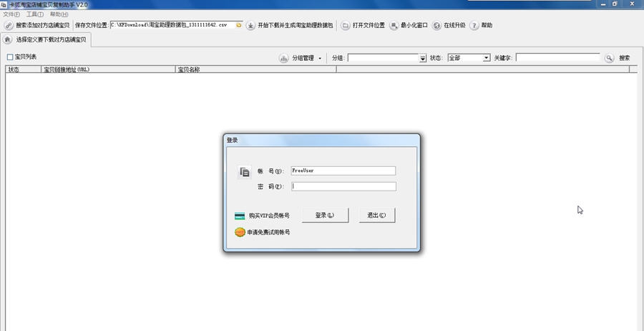Click the minimize window toolbar icon
Image resolution: width=644 pixels, height=331 pixels.
pos(394,26)
